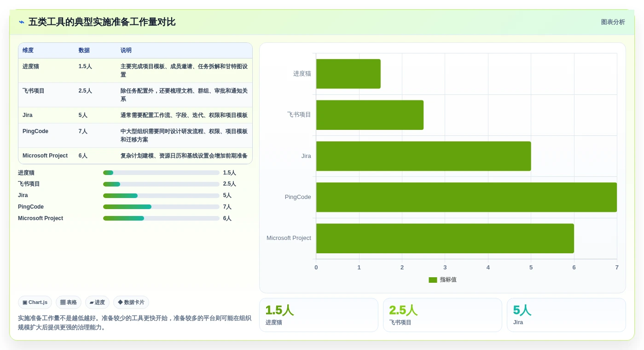Click the 图表分析 label in header
Viewport: 644px width, 350px height.
pyautogui.click(x=613, y=22)
